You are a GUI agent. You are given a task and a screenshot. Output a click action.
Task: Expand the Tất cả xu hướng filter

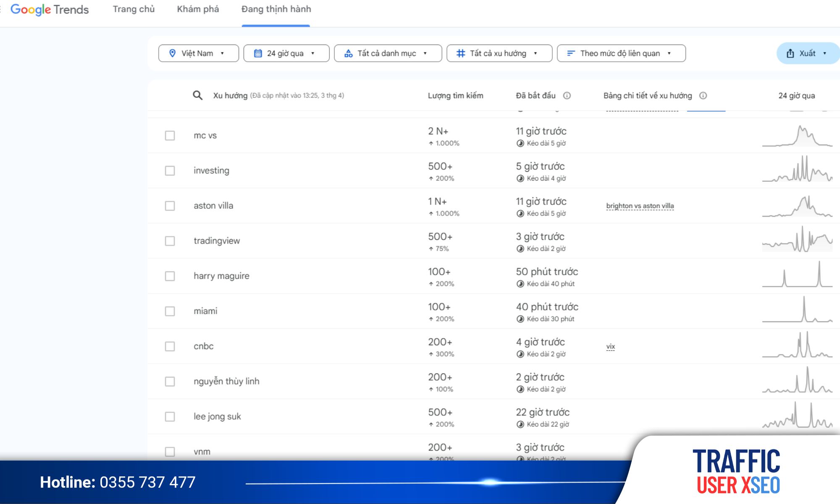pyautogui.click(x=499, y=53)
